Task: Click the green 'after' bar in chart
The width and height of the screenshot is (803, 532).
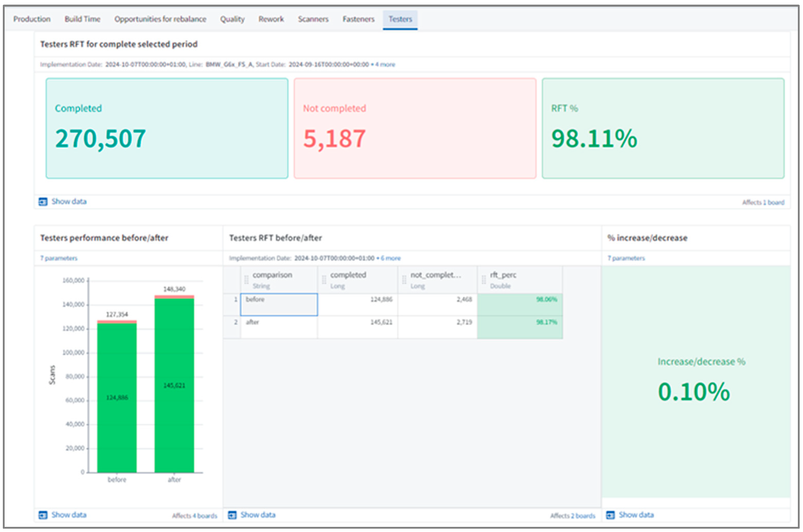Action: click(x=174, y=386)
